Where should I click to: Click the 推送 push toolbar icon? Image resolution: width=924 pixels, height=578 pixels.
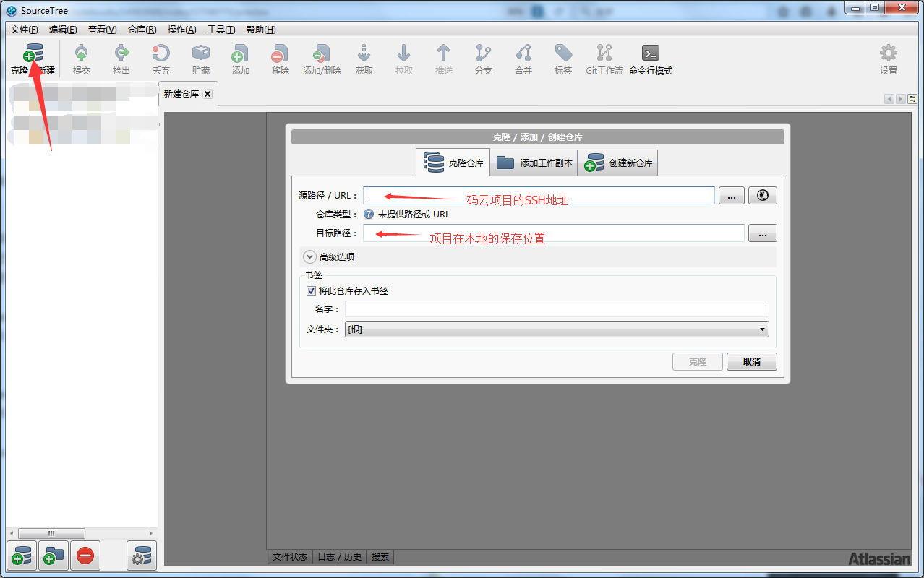click(x=444, y=53)
